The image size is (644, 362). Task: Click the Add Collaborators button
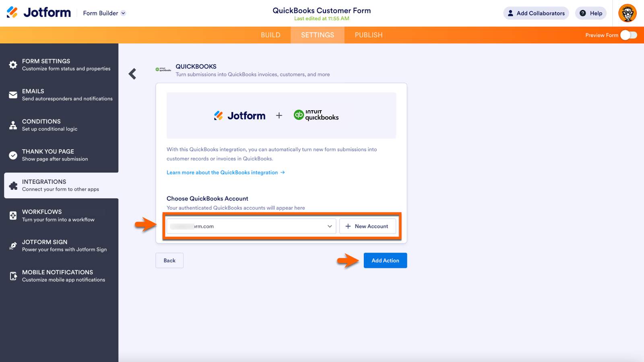[x=536, y=13]
